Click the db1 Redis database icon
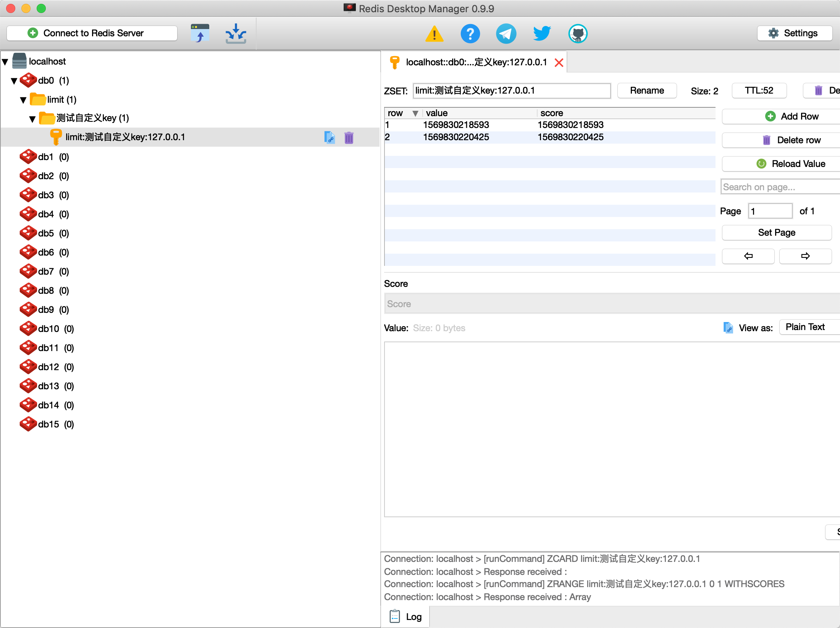This screenshot has width=840, height=628. pos(28,157)
